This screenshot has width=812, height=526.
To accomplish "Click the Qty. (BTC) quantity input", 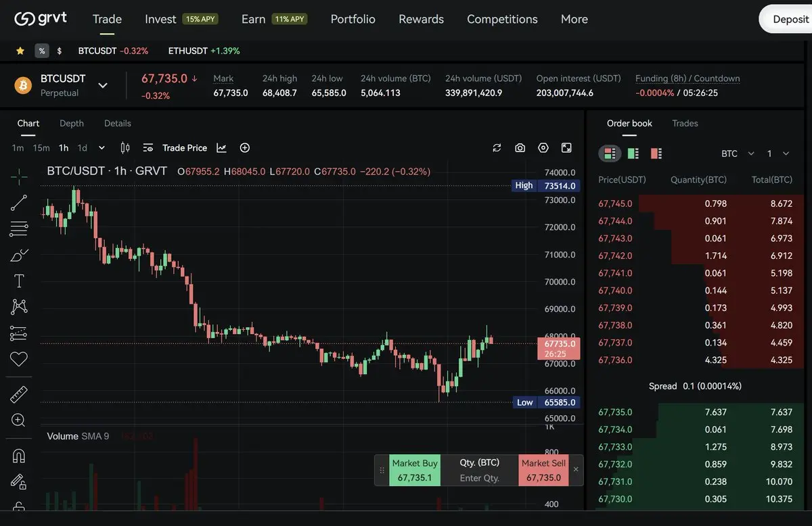I will 479,478.
